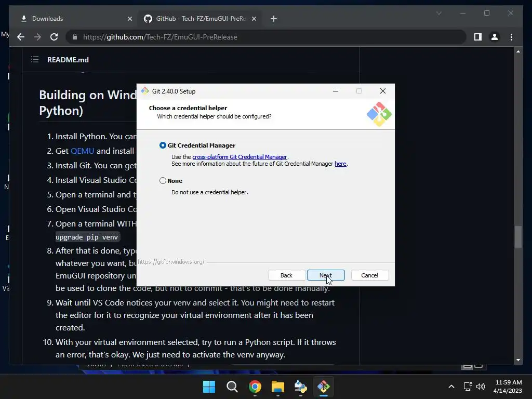Click the Back button in Git Setup

point(286,275)
